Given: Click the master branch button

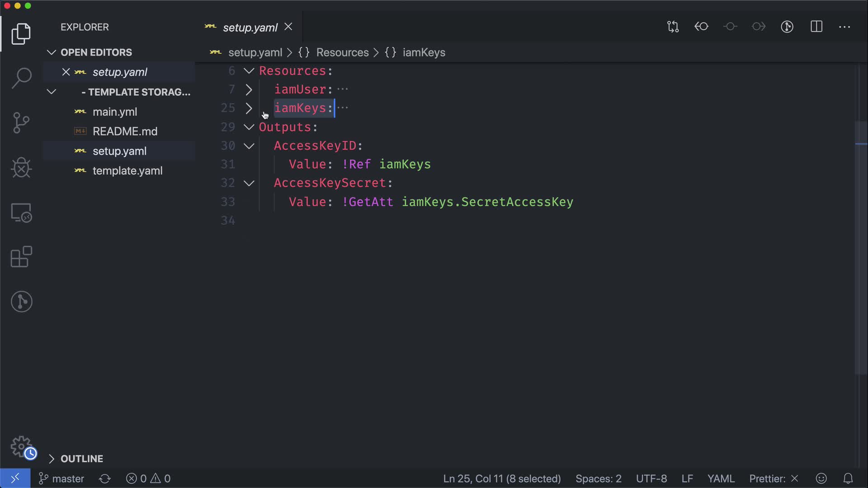Looking at the screenshot, I should coord(62,479).
